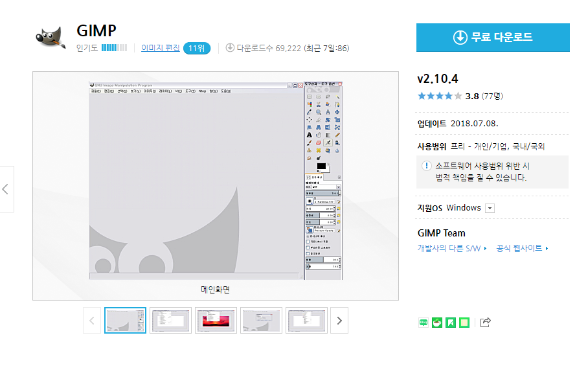Select the second screenshot thumbnail
This screenshot has width=588, height=366.
(170, 321)
